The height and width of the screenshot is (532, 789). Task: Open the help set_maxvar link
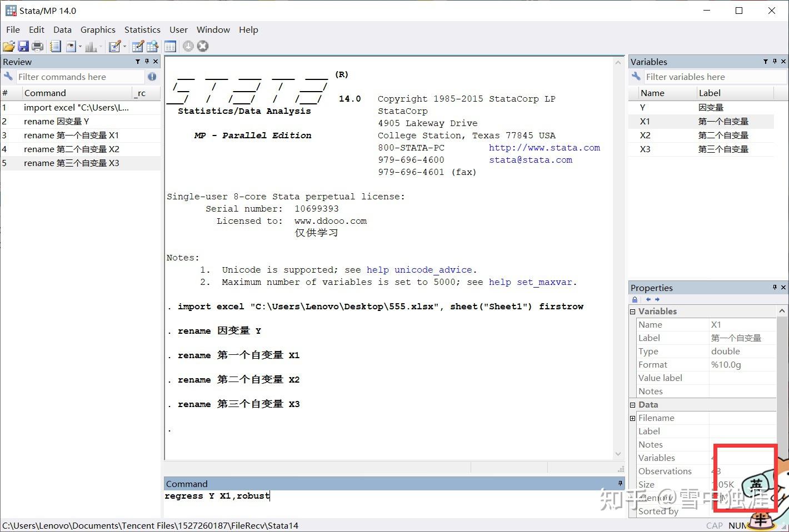[x=531, y=282]
